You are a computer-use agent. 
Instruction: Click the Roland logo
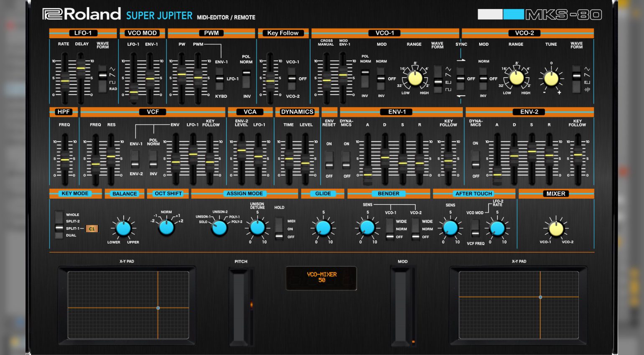point(82,14)
